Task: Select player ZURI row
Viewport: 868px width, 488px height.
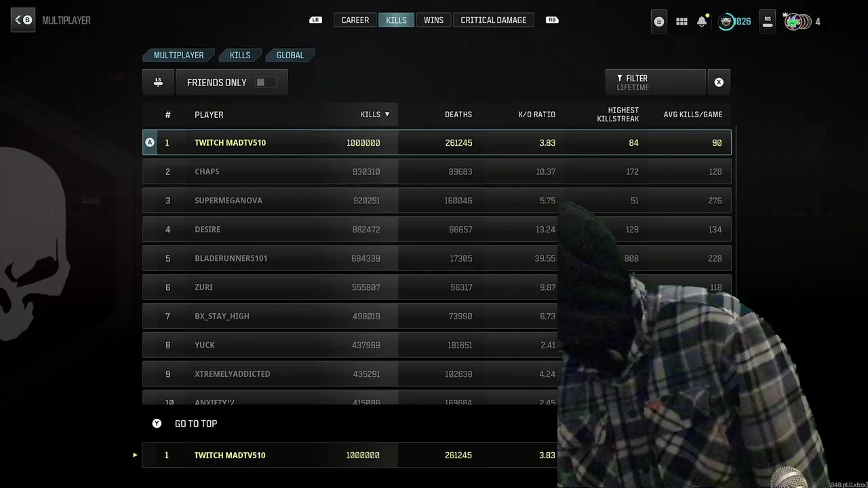Action: tap(437, 287)
